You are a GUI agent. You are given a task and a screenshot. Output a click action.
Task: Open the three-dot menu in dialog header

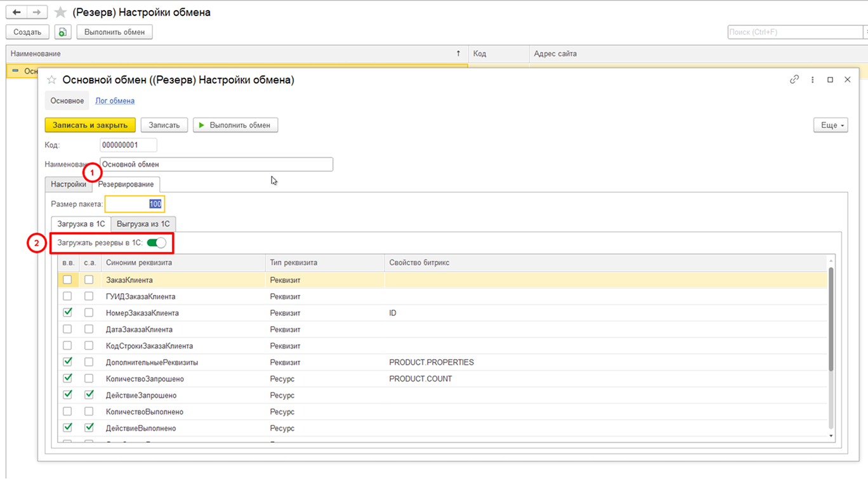812,80
